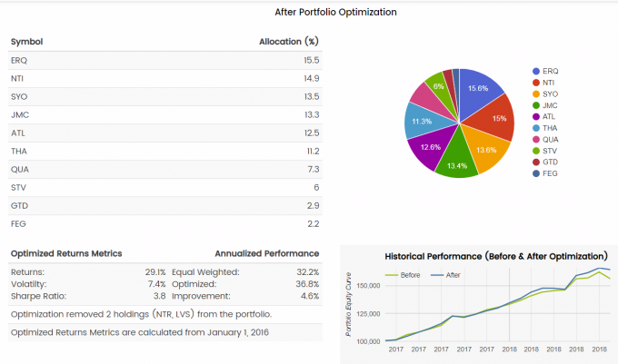Click the SYO legend color dot
The image size is (618, 364).
[535, 94]
